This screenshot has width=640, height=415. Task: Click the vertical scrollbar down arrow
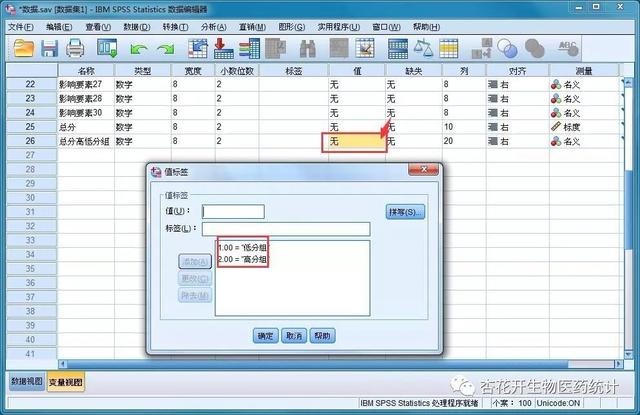tap(629, 355)
